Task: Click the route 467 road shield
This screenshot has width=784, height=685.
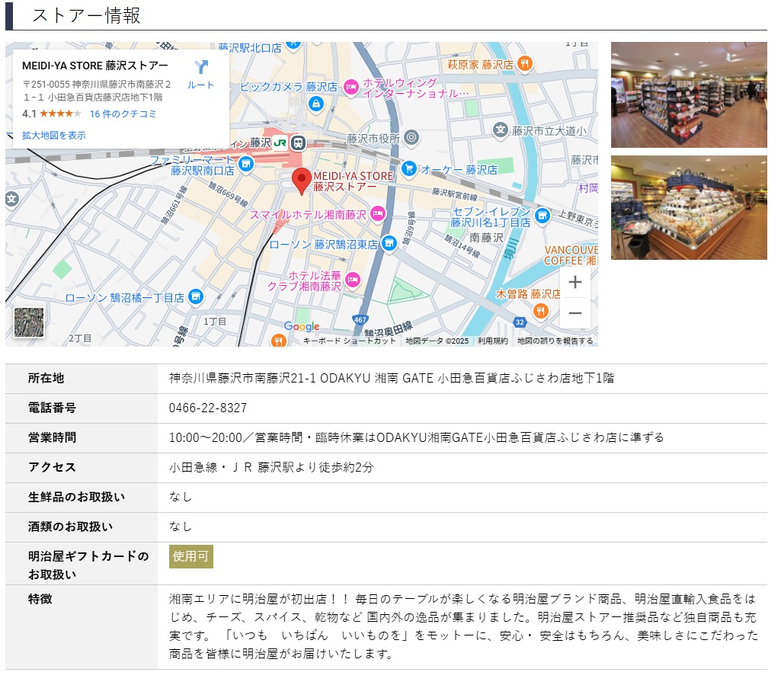Action: (360, 319)
